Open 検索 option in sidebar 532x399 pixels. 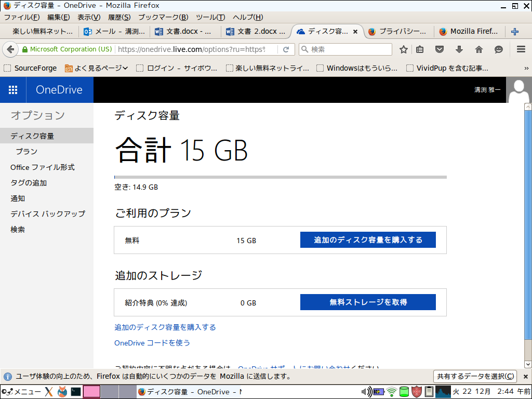(18, 230)
